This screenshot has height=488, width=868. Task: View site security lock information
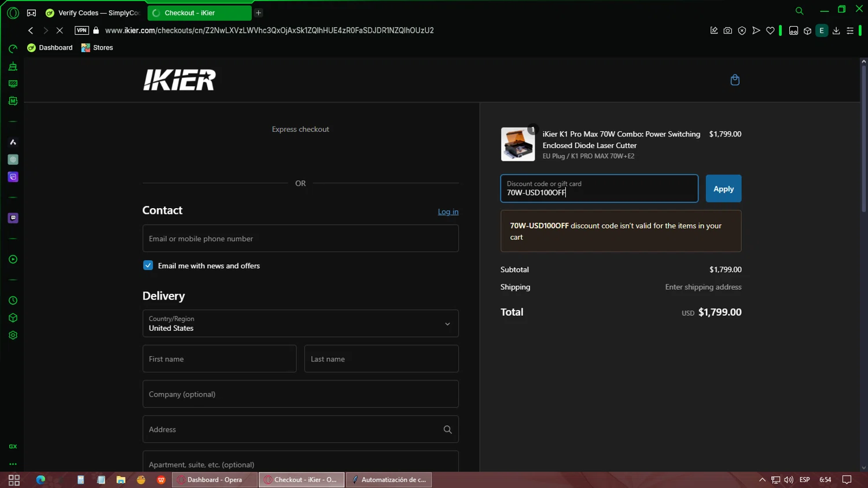tap(96, 31)
